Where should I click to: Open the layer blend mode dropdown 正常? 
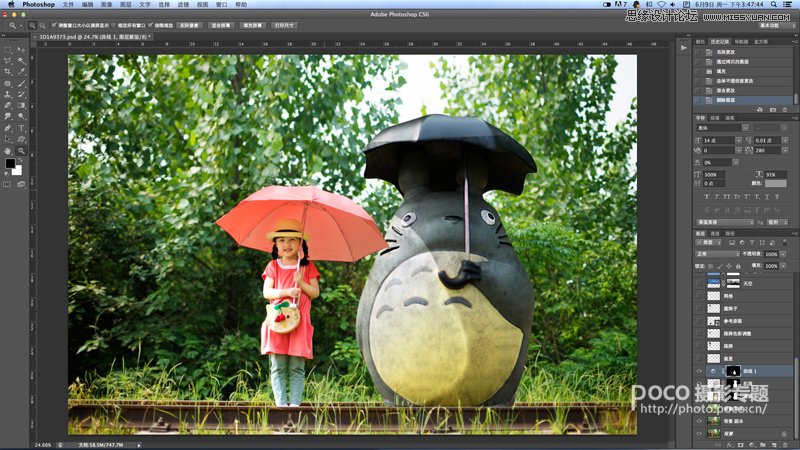718,254
